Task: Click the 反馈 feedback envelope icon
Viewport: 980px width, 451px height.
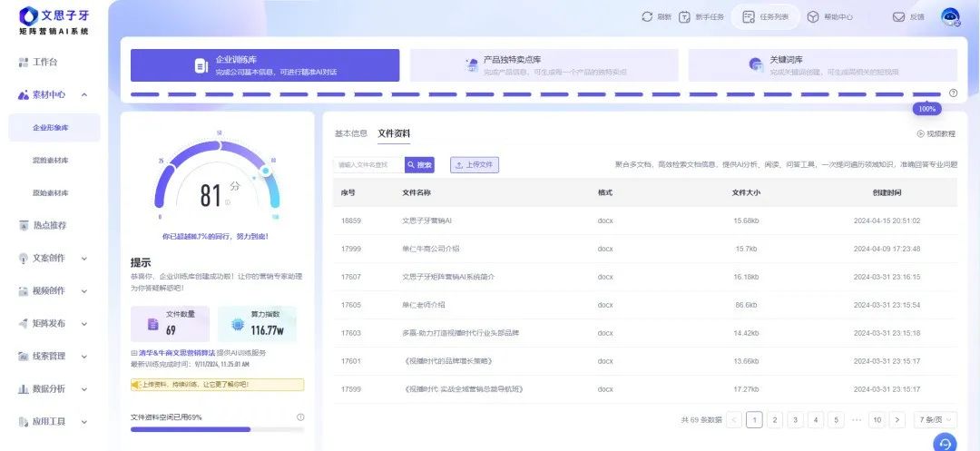Action: point(898,17)
